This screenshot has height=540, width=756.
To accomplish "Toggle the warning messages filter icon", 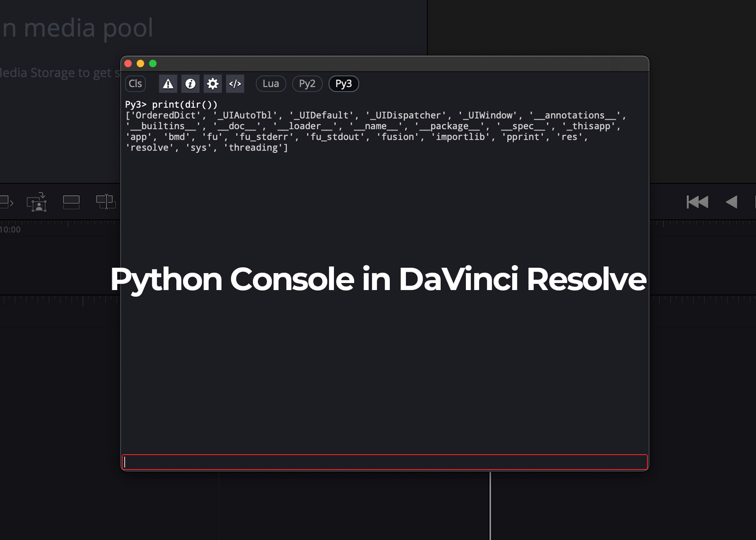I will (x=168, y=84).
